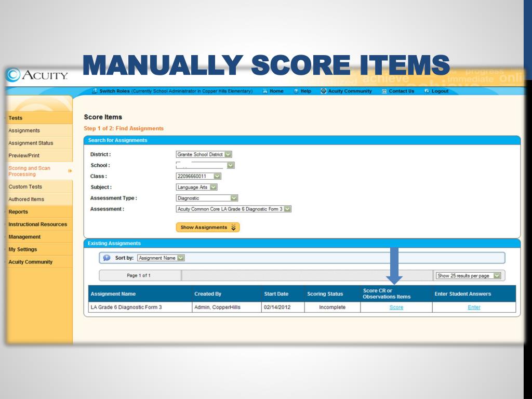Screen dimensions: 532x399
Task: Click the Acuity logo icon
Action: [x=14, y=74]
